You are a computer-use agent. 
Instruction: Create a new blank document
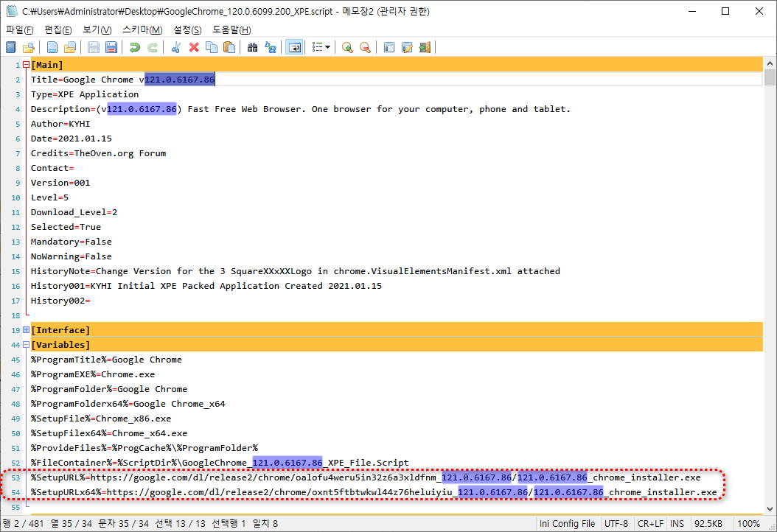[x=52, y=48]
